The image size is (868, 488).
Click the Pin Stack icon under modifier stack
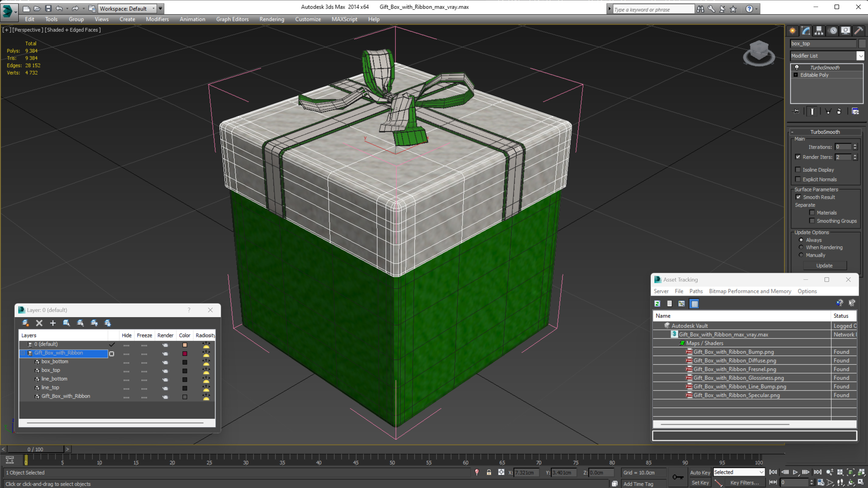click(x=796, y=111)
